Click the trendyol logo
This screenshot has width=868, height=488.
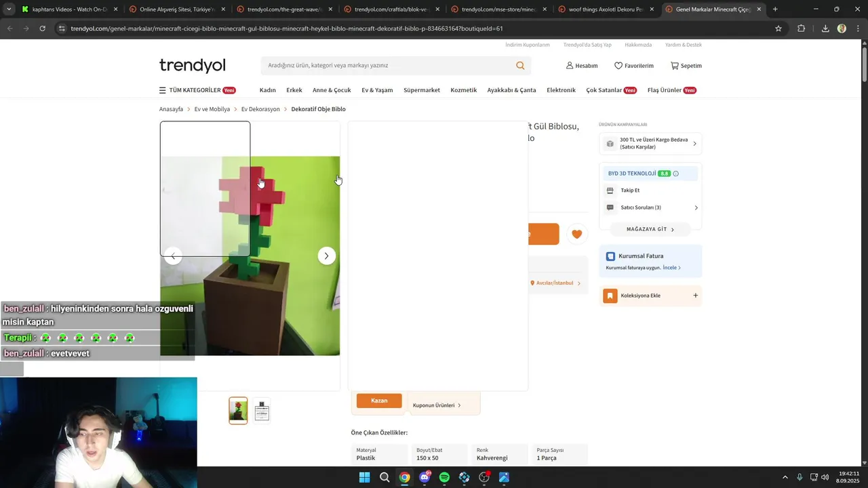coord(192,66)
